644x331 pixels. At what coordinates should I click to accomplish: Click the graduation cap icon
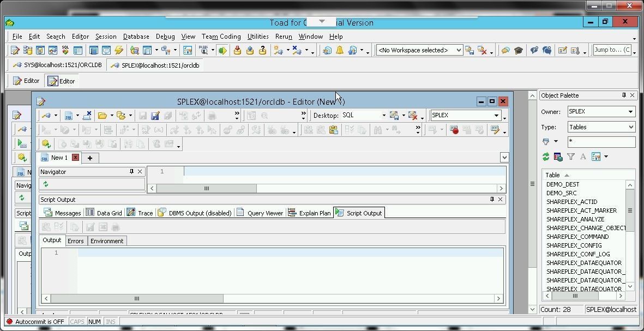pyautogui.click(x=519, y=50)
